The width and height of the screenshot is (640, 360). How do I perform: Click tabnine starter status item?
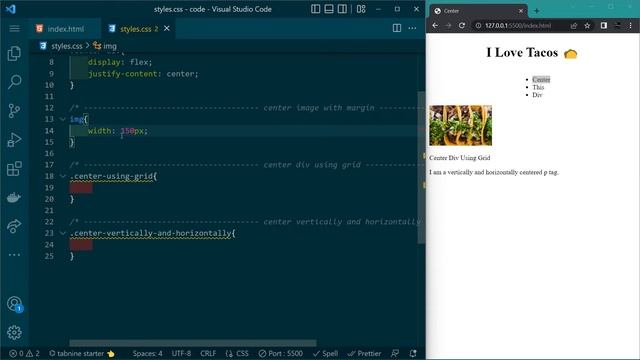tap(82, 353)
